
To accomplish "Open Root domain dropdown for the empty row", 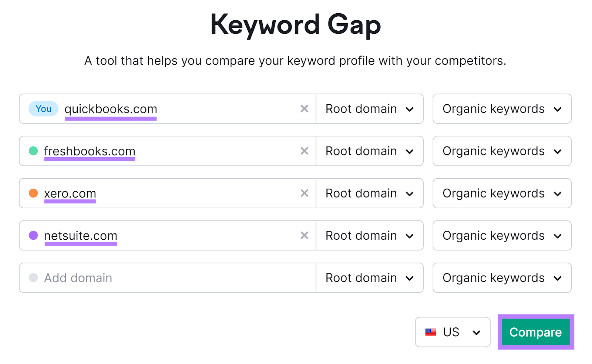I will [369, 277].
